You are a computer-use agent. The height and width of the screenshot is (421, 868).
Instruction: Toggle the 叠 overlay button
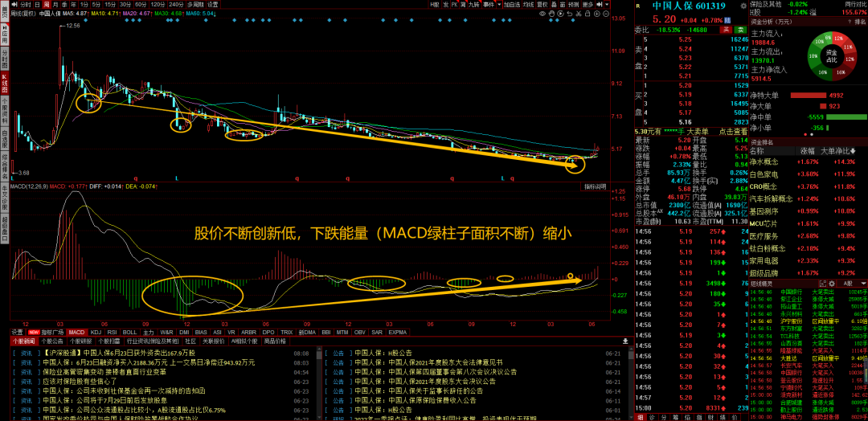tap(554, 5)
